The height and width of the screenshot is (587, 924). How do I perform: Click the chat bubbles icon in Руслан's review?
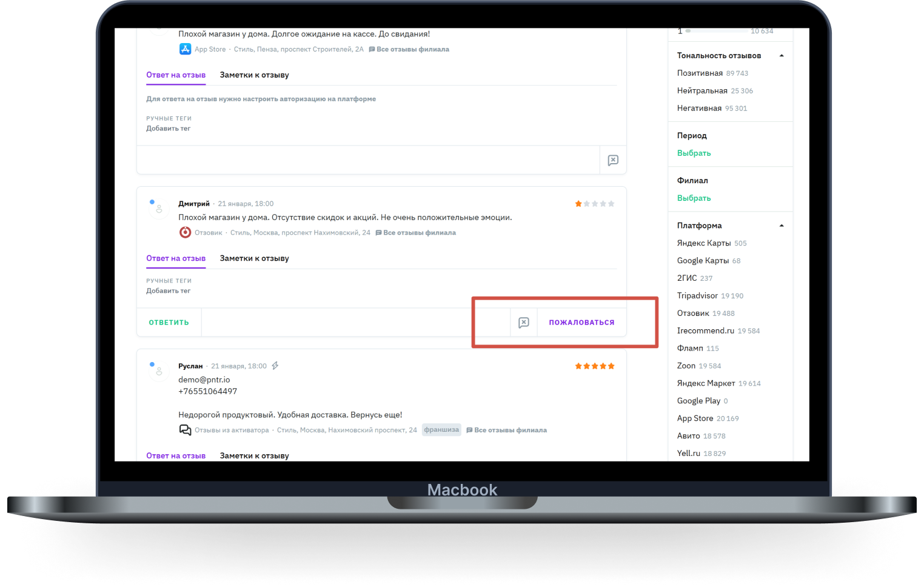click(x=185, y=430)
